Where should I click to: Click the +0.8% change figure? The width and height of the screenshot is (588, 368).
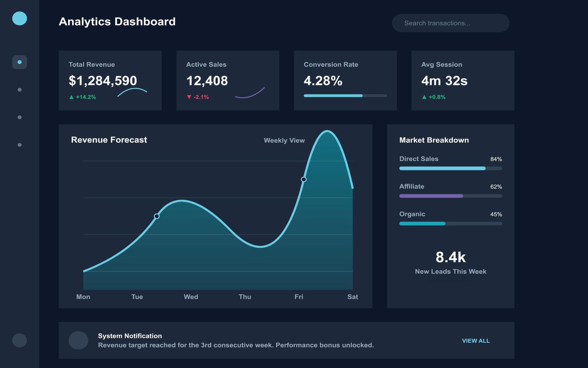(437, 97)
